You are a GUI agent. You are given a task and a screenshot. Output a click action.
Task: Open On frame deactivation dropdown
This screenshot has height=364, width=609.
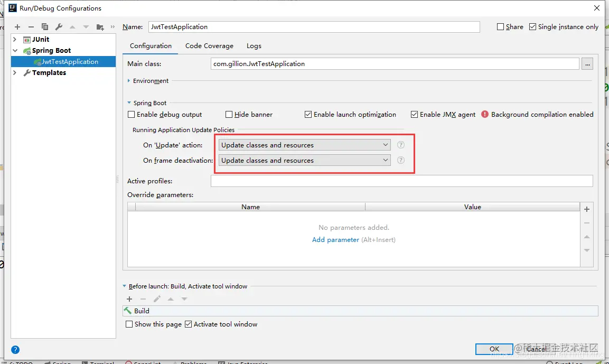(304, 160)
